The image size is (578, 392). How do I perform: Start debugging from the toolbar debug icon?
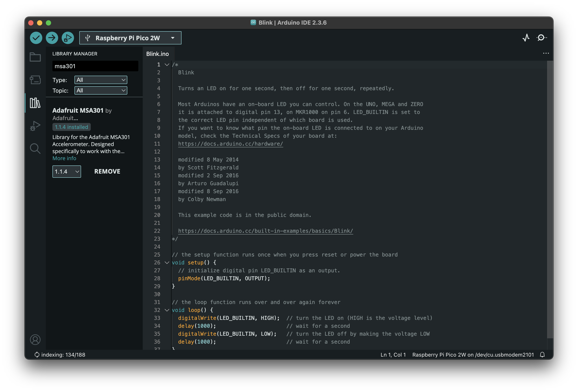pyautogui.click(x=68, y=38)
